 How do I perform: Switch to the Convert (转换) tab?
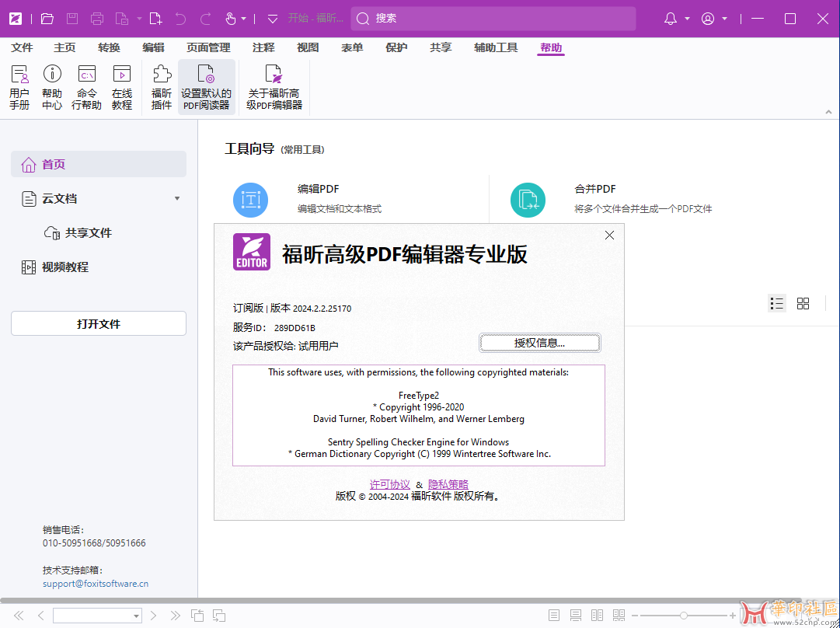pos(110,47)
